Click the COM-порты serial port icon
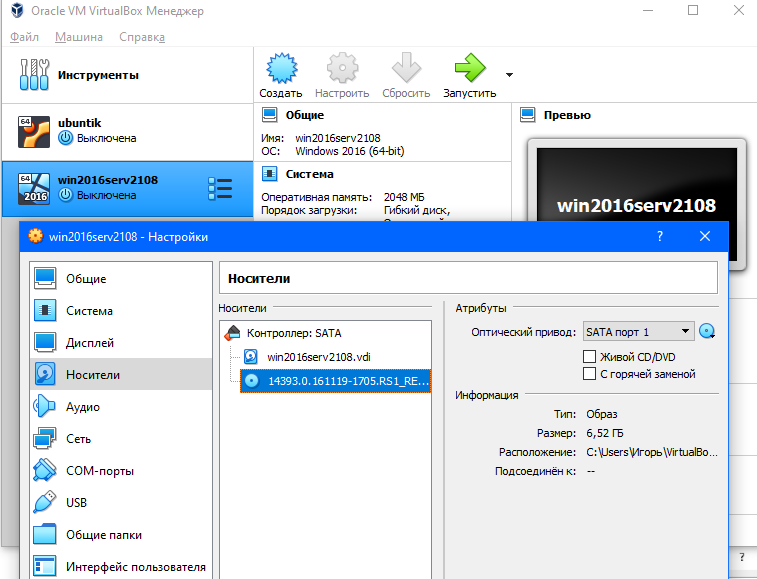Viewport: 757px width, 579px height. (x=44, y=470)
